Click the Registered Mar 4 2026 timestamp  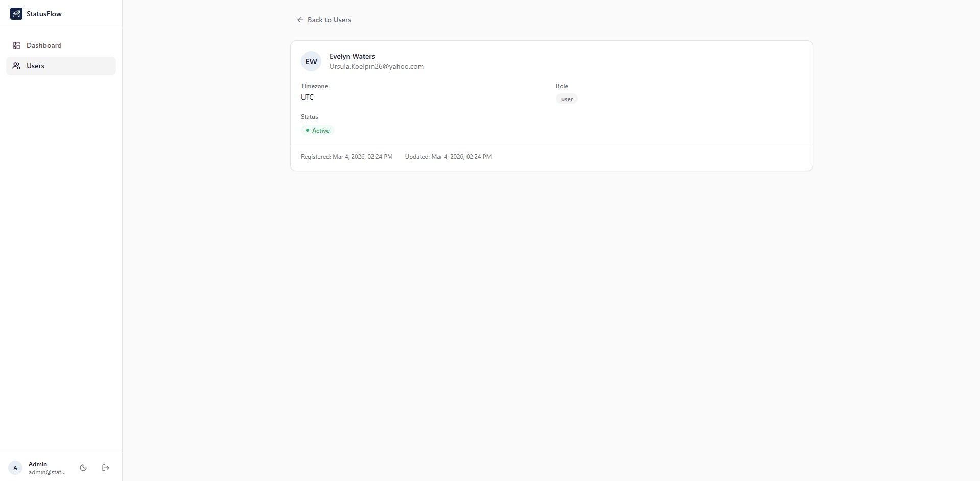point(346,156)
